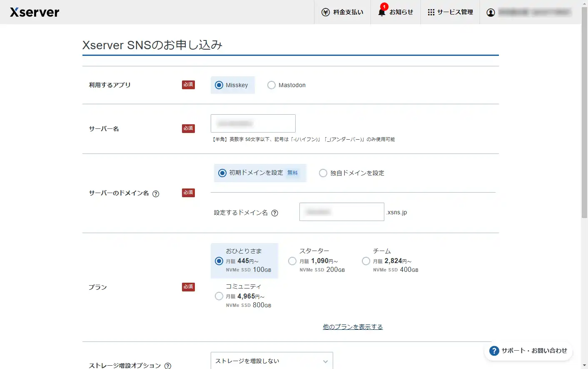588x369 pixels.
Task: Click the NVMe SSD 800GB text
Action: pyautogui.click(x=249, y=305)
